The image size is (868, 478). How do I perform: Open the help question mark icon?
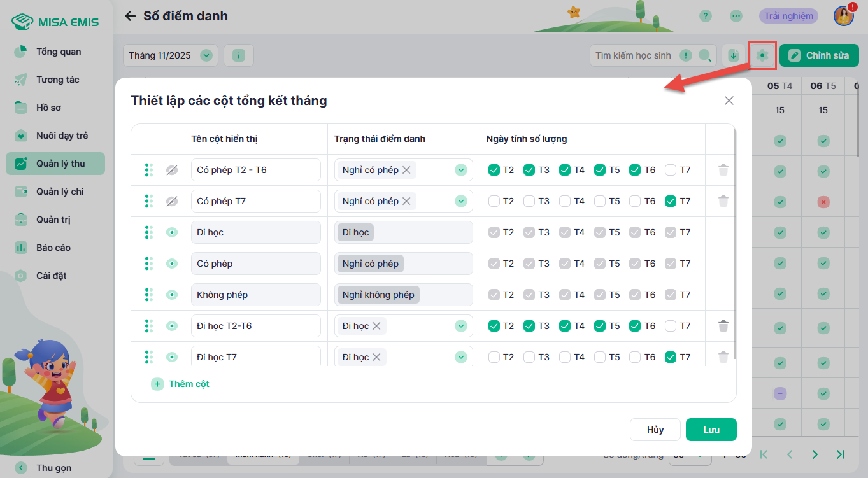[705, 16]
